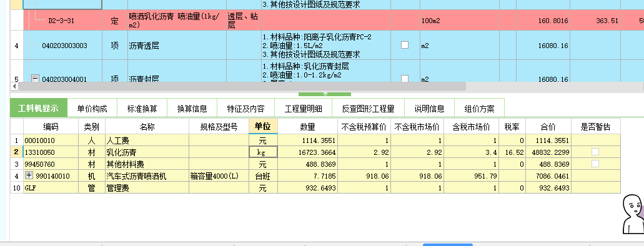Image resolution: width=644 pixels, height=246 pixels.
Task: Click the left arrow of the horizontal scrollbar
Action: 15,86
